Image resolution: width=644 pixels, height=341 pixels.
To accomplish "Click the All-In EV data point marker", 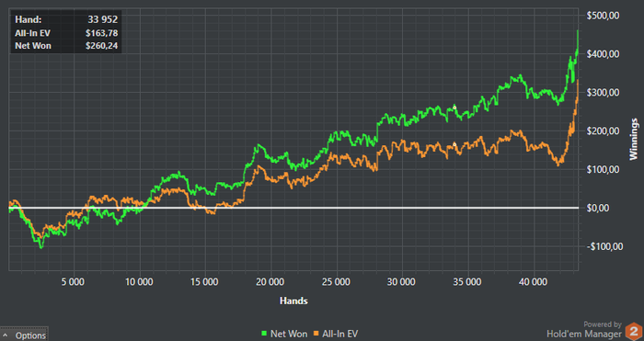I will pos(454,144).
